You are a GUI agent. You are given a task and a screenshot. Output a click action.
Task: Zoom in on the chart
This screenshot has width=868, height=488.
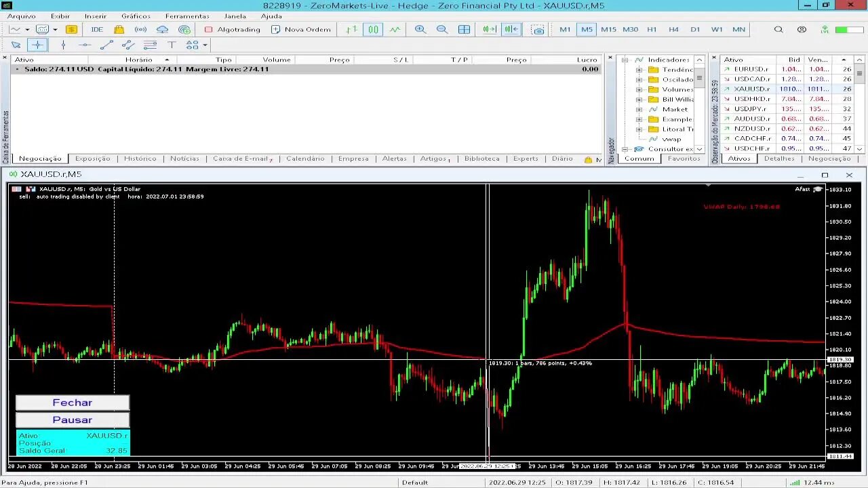pyautogui.click(x=420, y=29)
